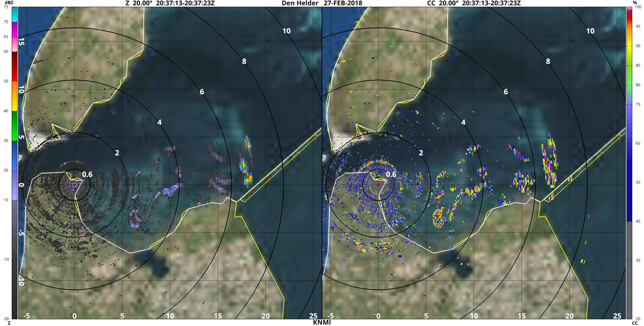Click rotated vertical axis label 15 in Z panel
The width and height of the screenshot is (644, 326).
tap(21, 42)
